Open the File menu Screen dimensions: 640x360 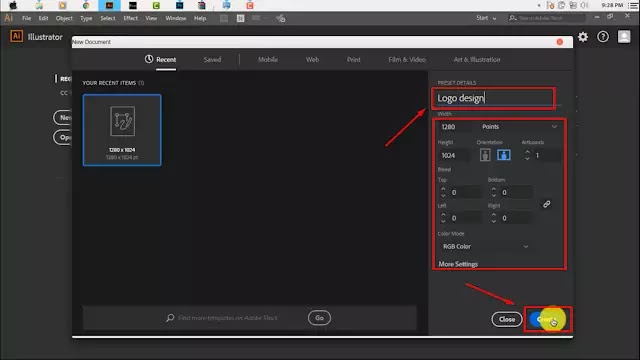(27, 18)
